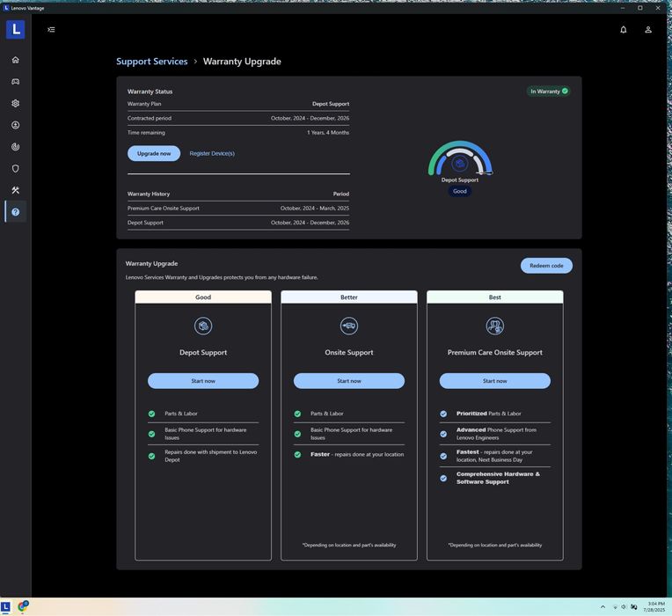Open Device Settings gear in sidebar
This screenshot has height=616, width=672.
point(16,103)
